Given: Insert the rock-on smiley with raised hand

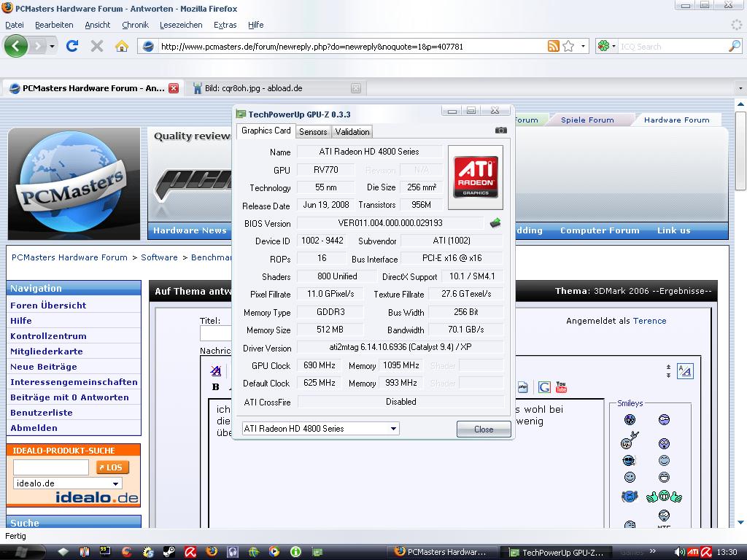Looking at the screenshot, I should (630, 440).
